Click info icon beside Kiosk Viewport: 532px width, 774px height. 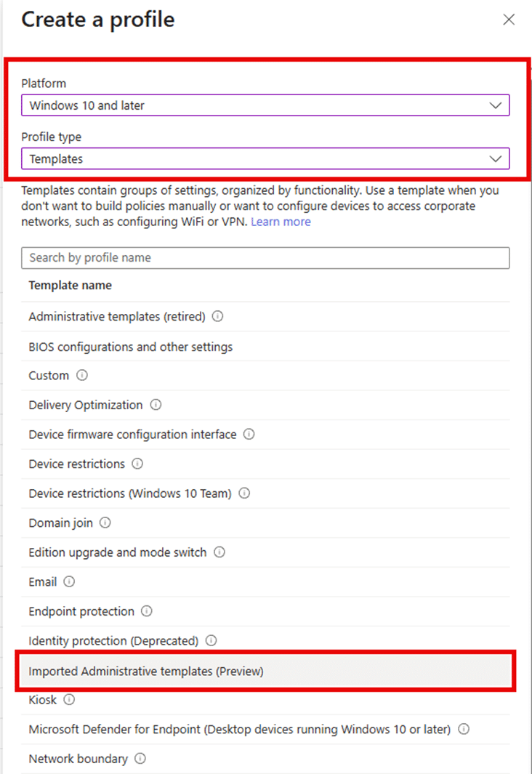click(69, 700)
